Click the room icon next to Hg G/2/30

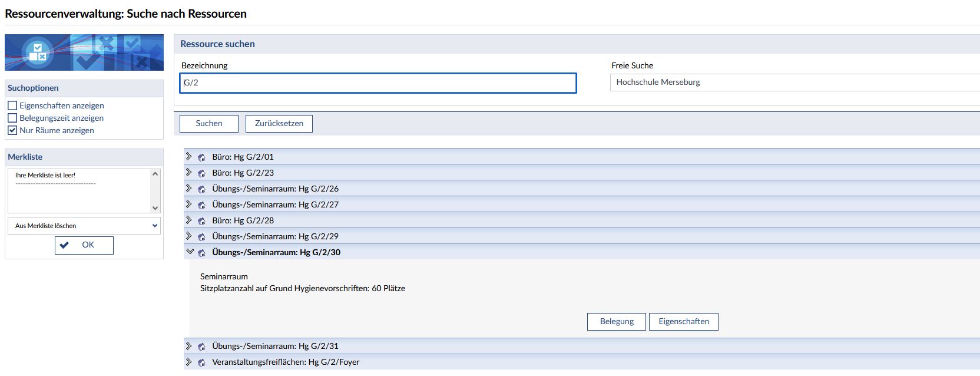(x=201, y=253)
